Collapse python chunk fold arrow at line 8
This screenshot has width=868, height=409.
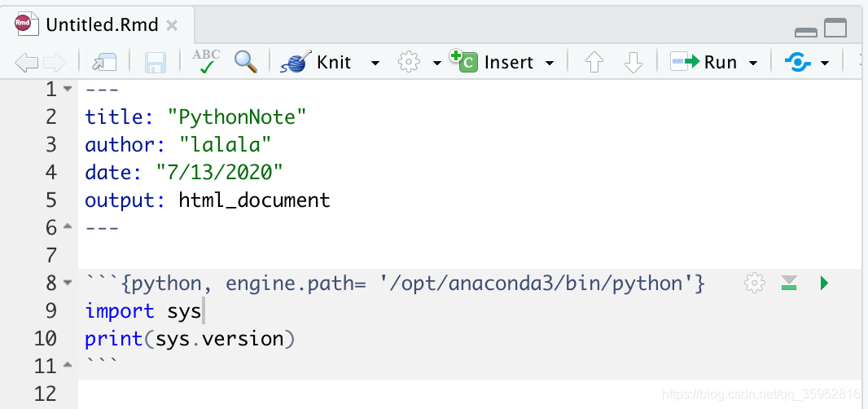pos(68,283)
